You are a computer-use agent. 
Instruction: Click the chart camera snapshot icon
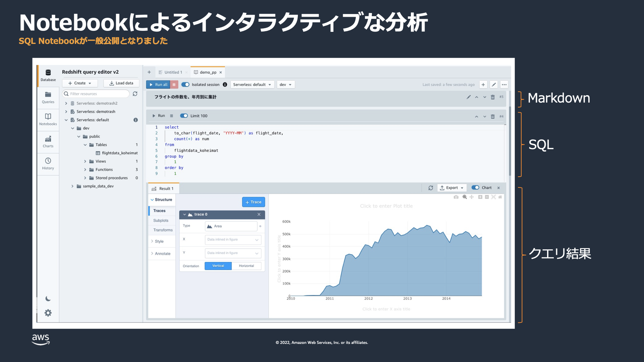tap(456, 197)
